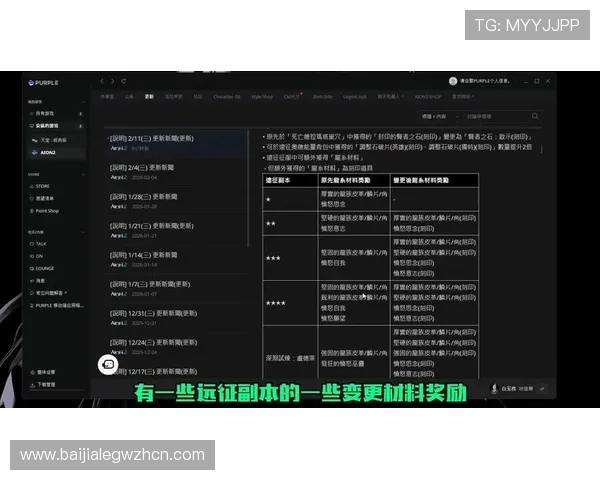Open the 2/11 update news post
Viewport: 600px width, 480px height.
pyautogui.click(x=176, y=143)
